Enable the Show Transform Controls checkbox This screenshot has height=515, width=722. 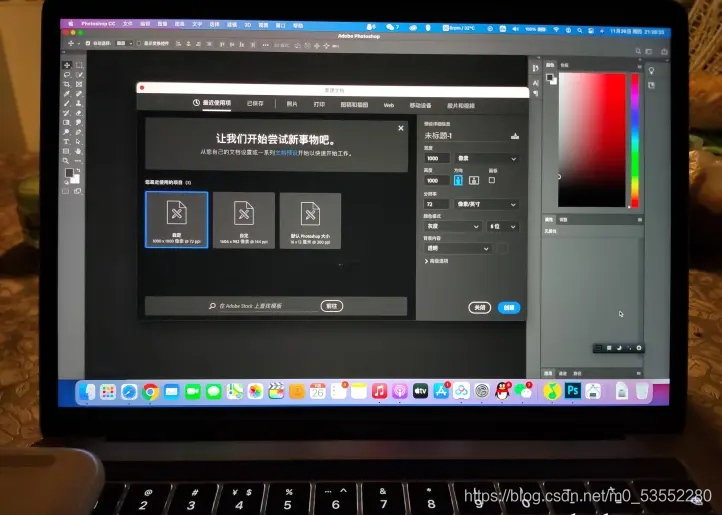(x=139, y=43)
